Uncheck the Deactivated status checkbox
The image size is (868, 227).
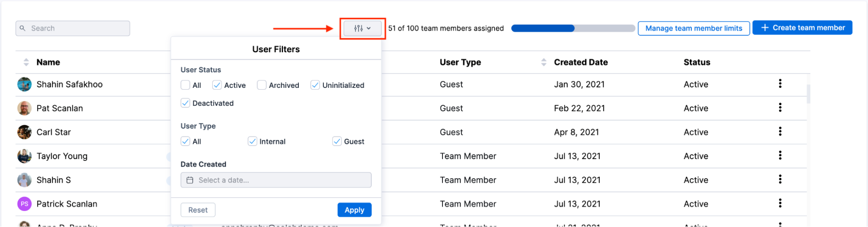pyautogui.click(x=185, y=103)
